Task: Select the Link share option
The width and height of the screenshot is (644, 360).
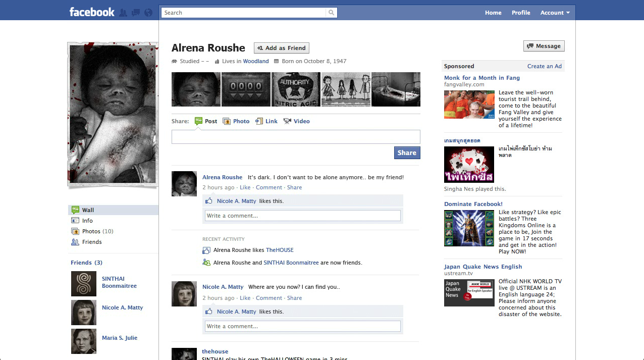Action: (x=266, y=121)
